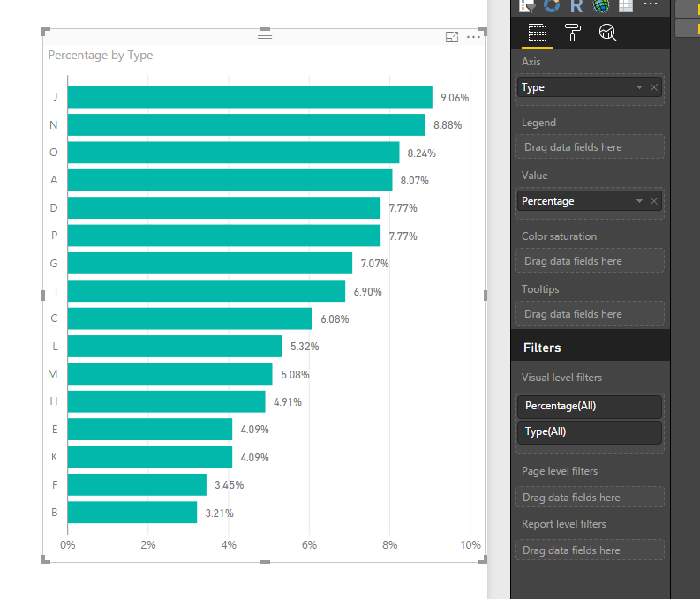Click the 8.24% data label
Image resolution: width=700 pixels, height=599 pixels.
[421, 153]
